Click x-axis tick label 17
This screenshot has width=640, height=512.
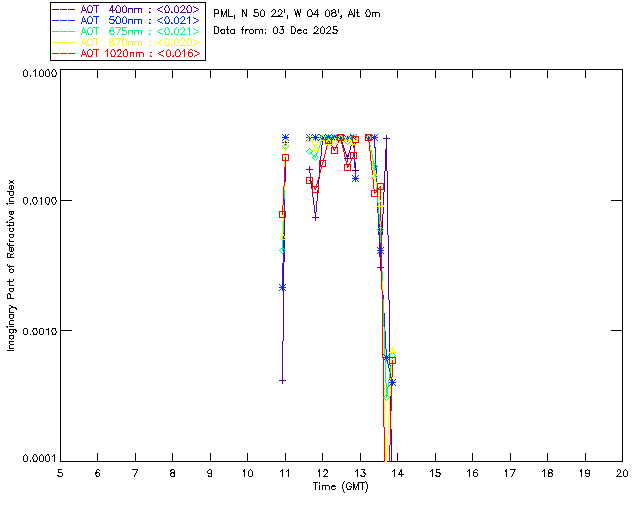pos(510,473)
